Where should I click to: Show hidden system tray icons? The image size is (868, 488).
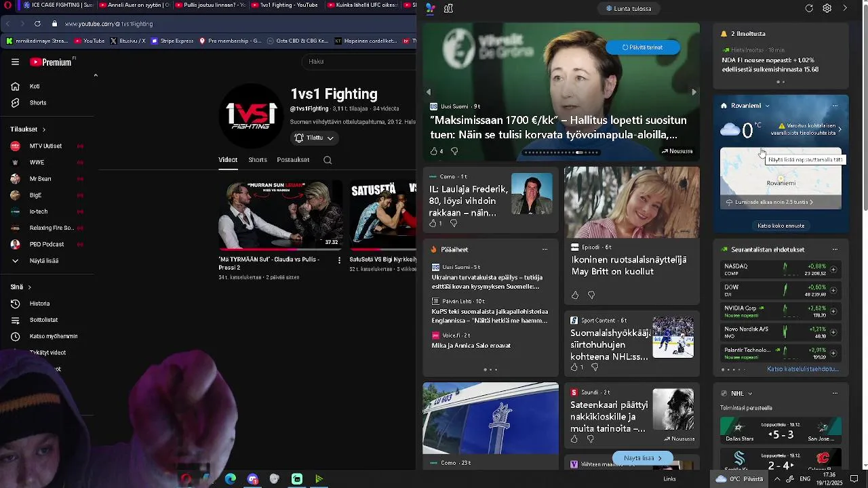pyautogui.click(x=777, y=479)
